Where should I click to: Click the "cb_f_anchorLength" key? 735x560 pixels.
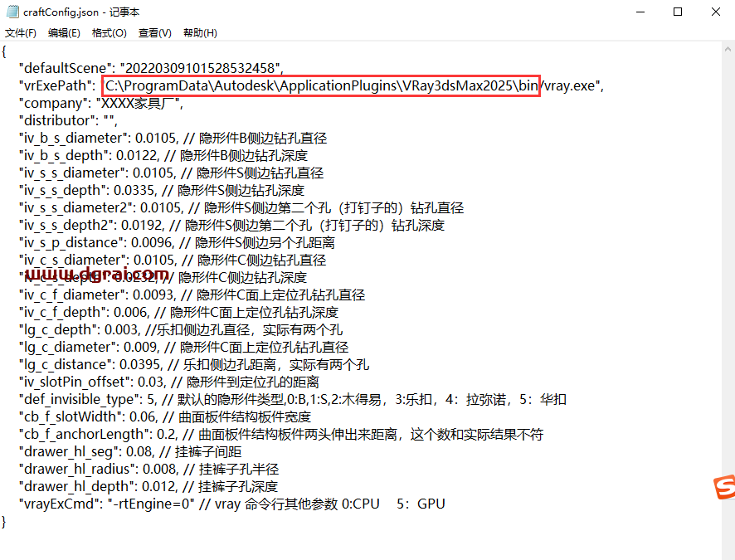pos(85,435)
